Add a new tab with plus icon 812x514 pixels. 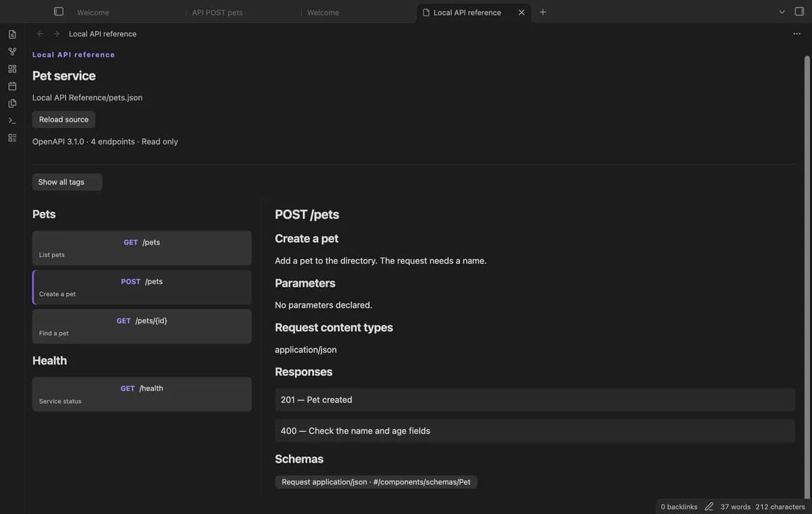tap(543, 12)
